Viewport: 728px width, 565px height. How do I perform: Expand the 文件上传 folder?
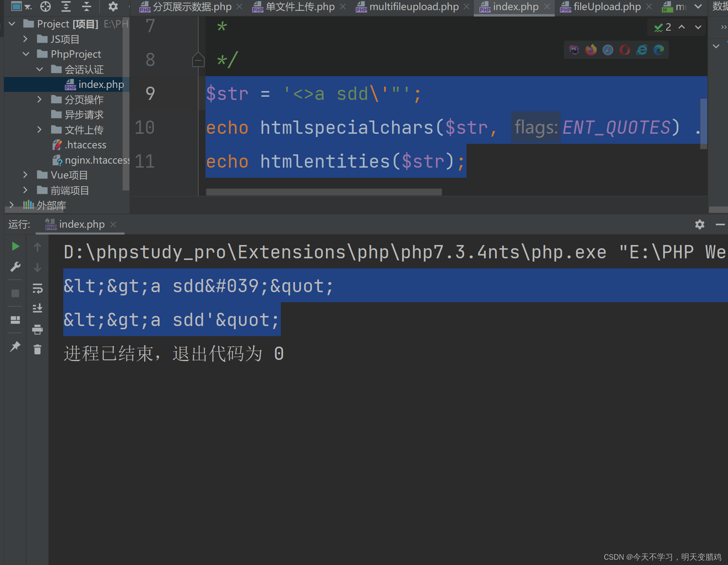(x=39, y=130)
